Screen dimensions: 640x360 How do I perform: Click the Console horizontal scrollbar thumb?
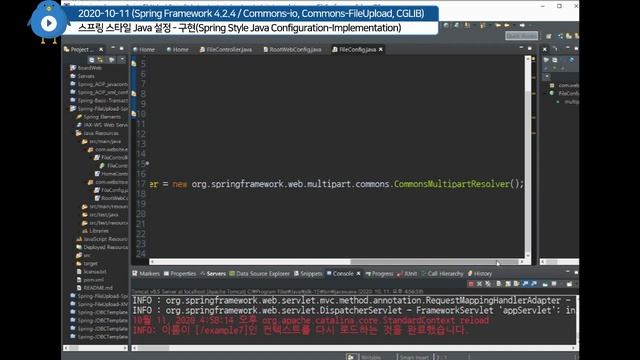pyautogui.click(x=153, y=348)
